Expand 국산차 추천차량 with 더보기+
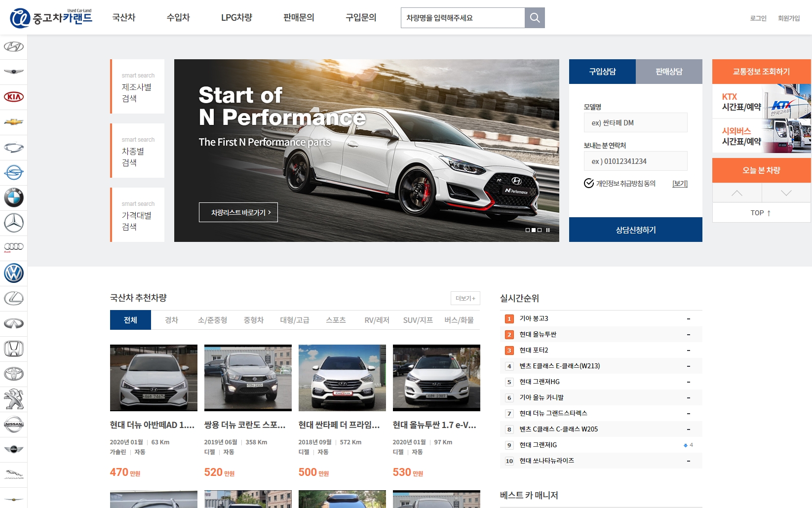Screen dimensions: 812x508 point(465,298)
